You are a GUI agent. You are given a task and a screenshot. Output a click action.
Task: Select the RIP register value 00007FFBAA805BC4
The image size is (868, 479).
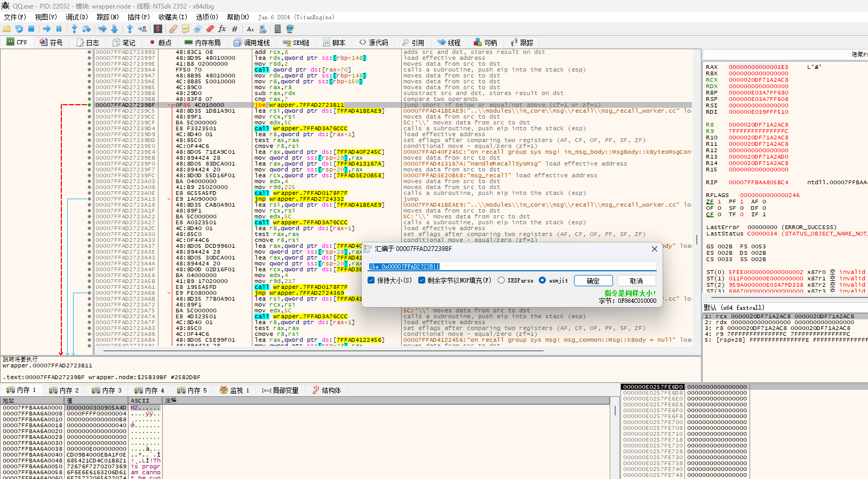click(758, 183)
